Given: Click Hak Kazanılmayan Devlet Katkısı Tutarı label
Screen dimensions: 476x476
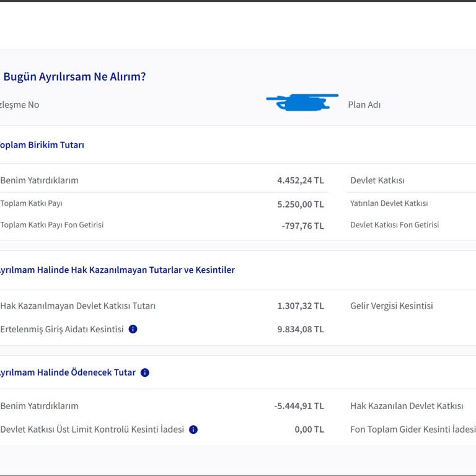Looking at the screenshot, I should 78,306.
